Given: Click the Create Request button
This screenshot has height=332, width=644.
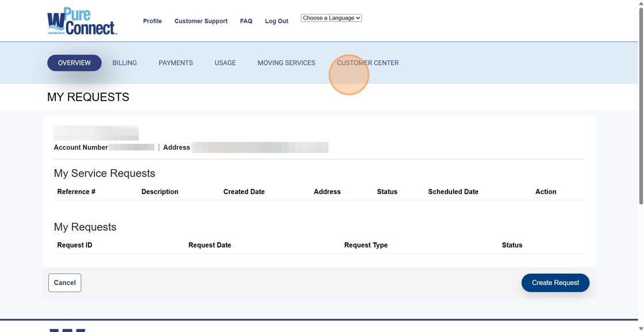Looking at the screenshot, I should coord(555,283).
